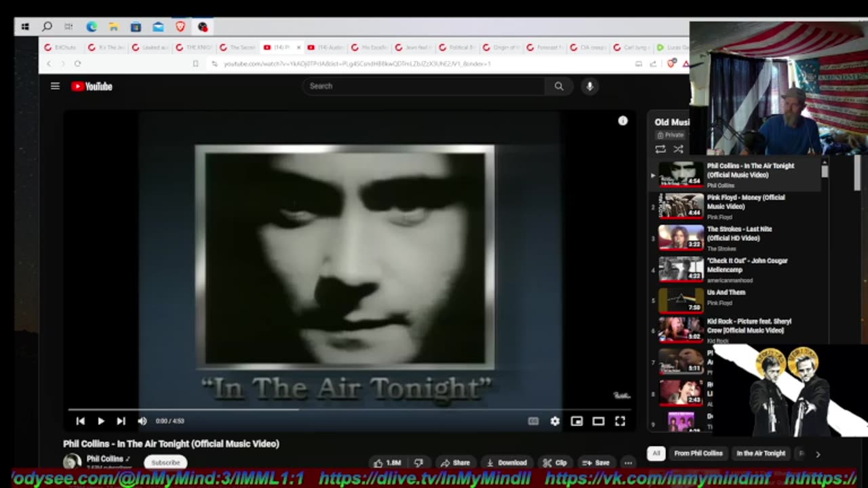Play the video
Viewport: 868px width, 488px height.
click(x=100, y=421)
